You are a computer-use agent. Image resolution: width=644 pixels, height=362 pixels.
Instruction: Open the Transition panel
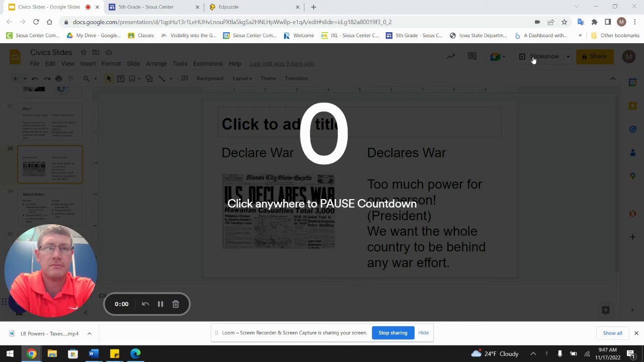(296, 78)
